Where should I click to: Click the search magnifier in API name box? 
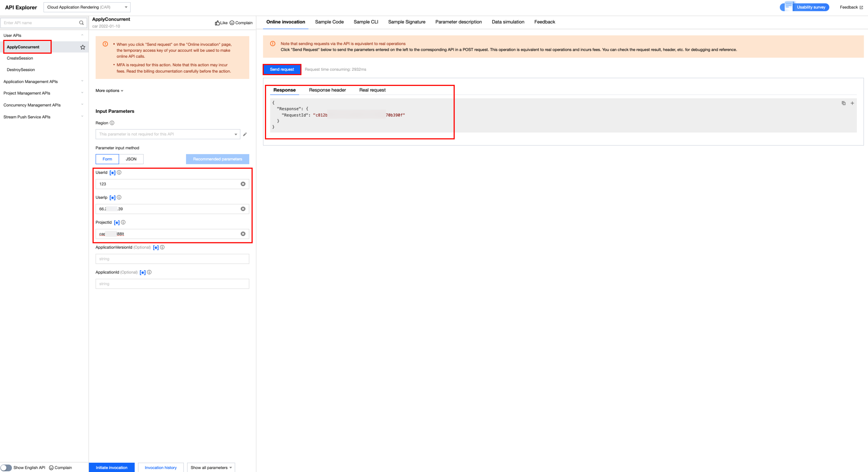[x=81, y=23]
